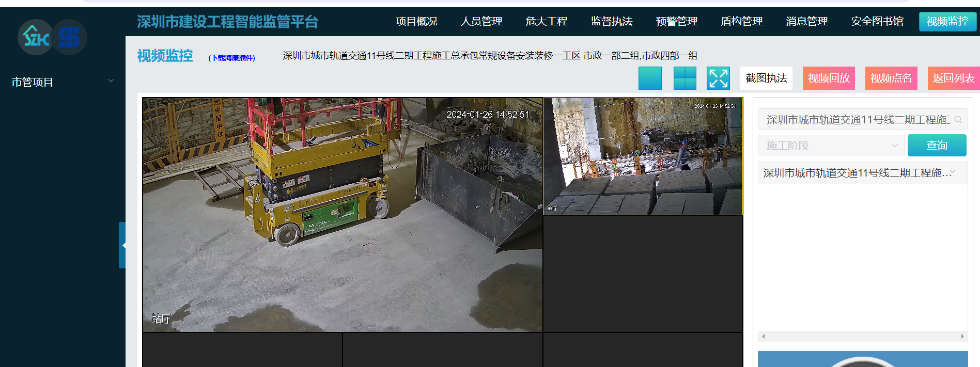Open 危大工程 menu

tap(547, 21)
